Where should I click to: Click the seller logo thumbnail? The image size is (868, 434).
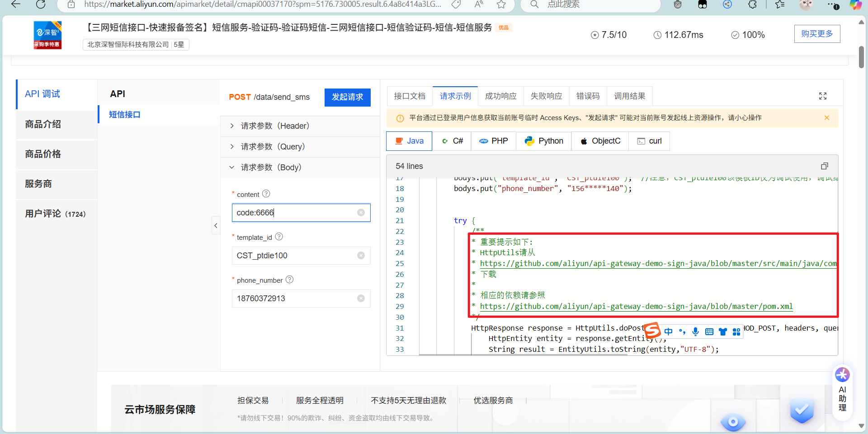coord(47,35)
